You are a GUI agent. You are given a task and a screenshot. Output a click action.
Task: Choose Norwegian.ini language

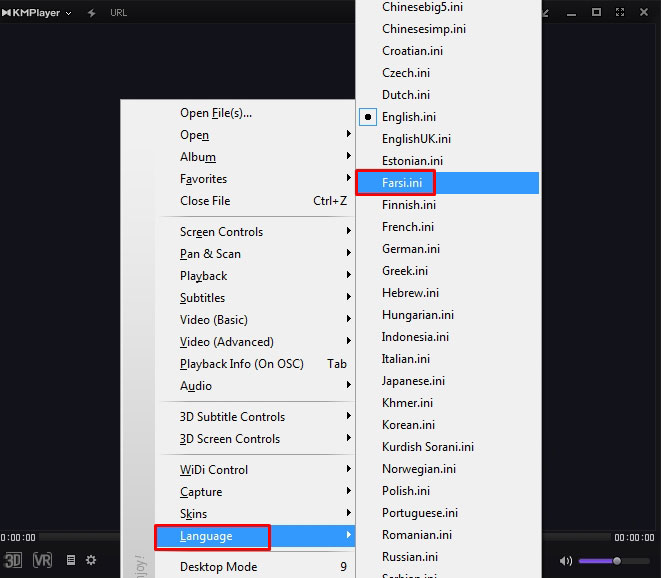pyautogui.click(x=448, y=468)
